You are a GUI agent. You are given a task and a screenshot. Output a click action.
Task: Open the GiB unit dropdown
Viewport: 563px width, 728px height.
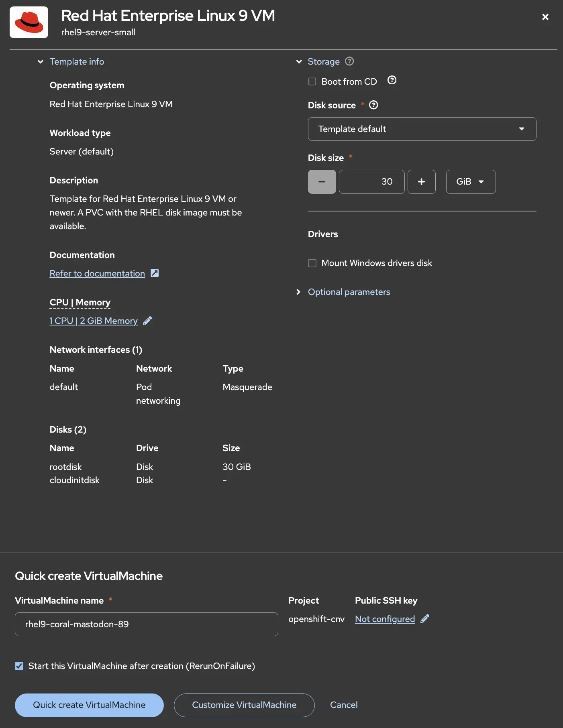[x=471, y=182]
